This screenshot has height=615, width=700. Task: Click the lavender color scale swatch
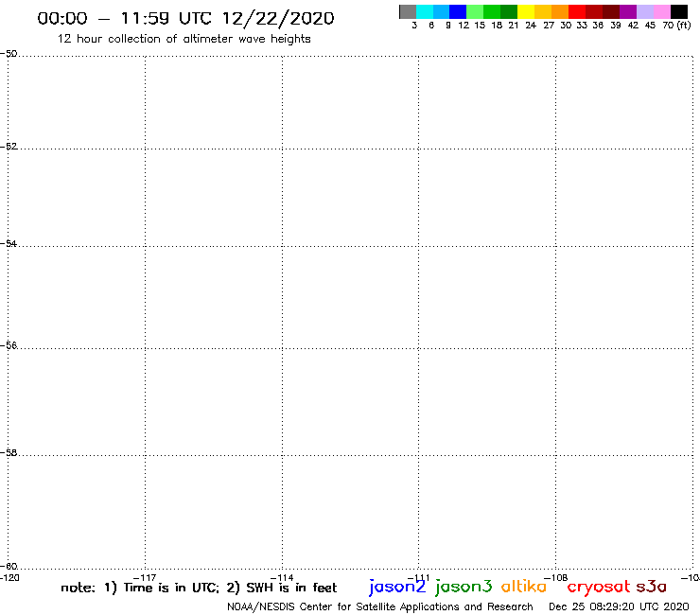644,11
